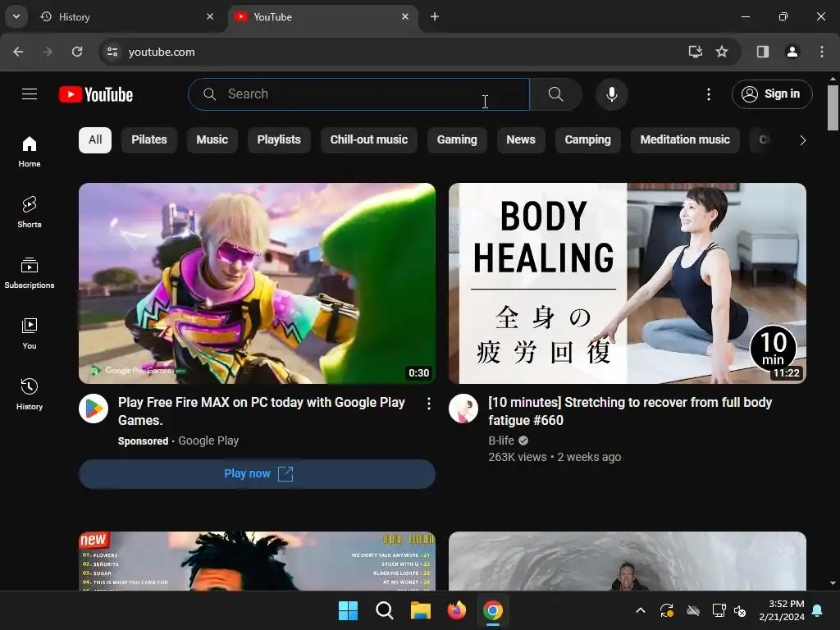Open Subscriptions in the sidebar
This screenshot has width=840, height=630.
point(30,272)
